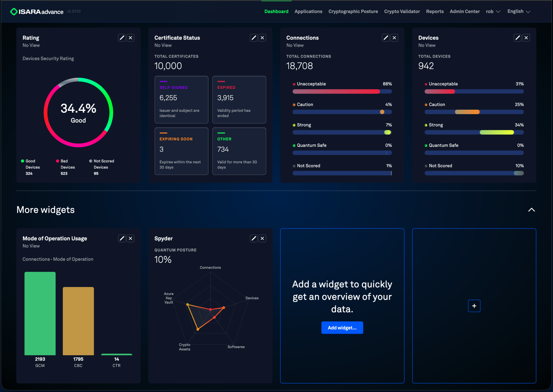Open the Expired certificates card
Viewport: 553px width, 392px height.
[x=239, y=100]
